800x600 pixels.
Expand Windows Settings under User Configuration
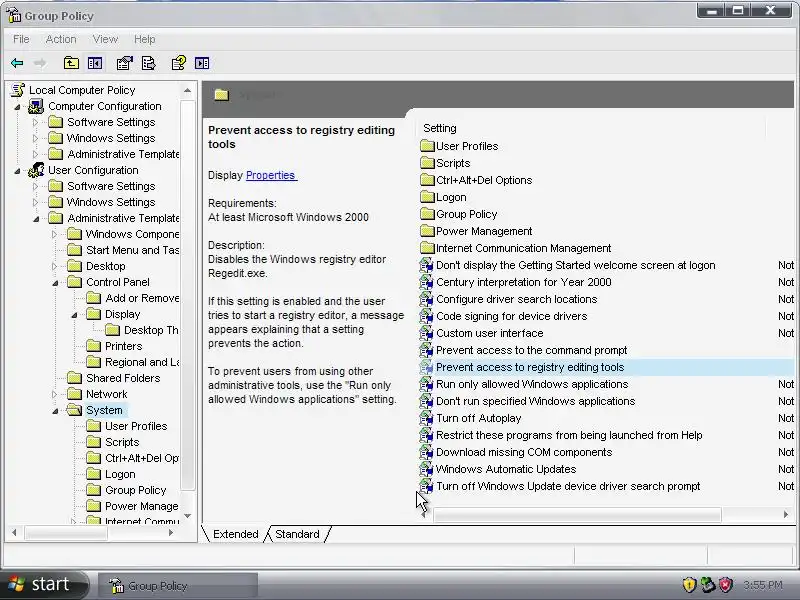click(35, 203)
